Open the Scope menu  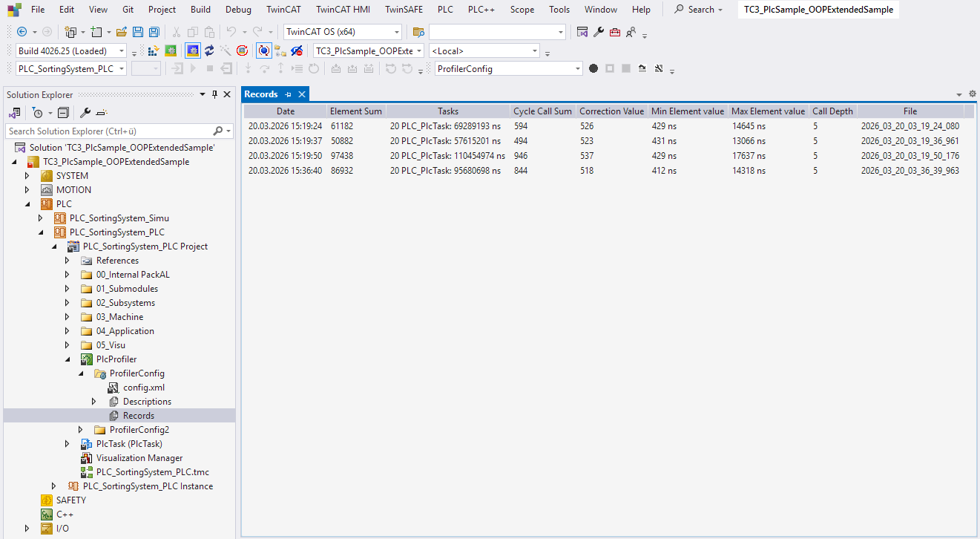point(522,10)
